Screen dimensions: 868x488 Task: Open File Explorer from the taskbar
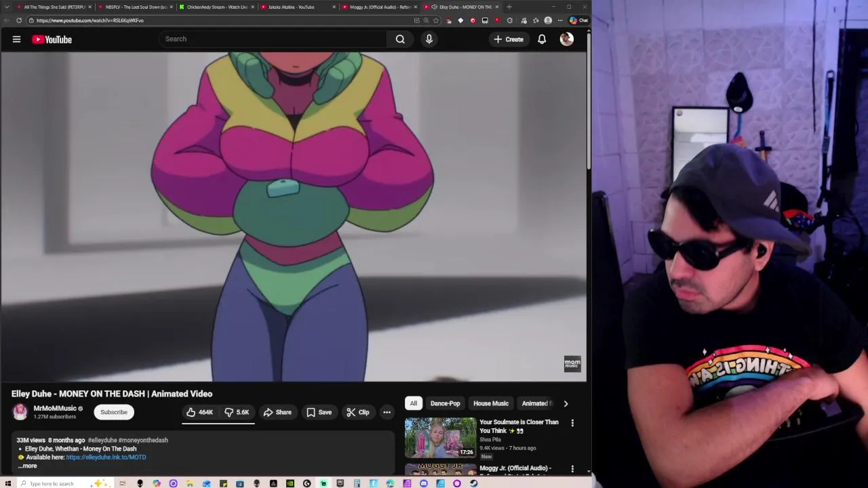[x=190, y=483]
